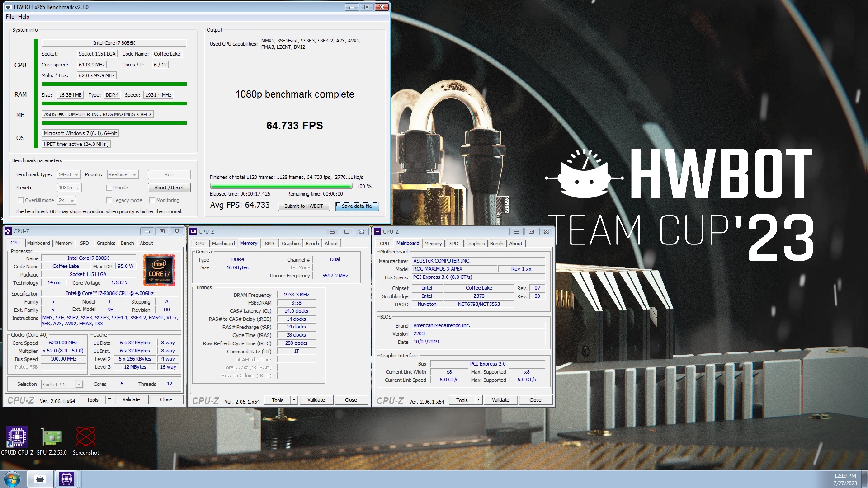Click Close button in CPU-Z Memory window
Image resolution: width=868 pixels, height=488 pixels.
351,400
